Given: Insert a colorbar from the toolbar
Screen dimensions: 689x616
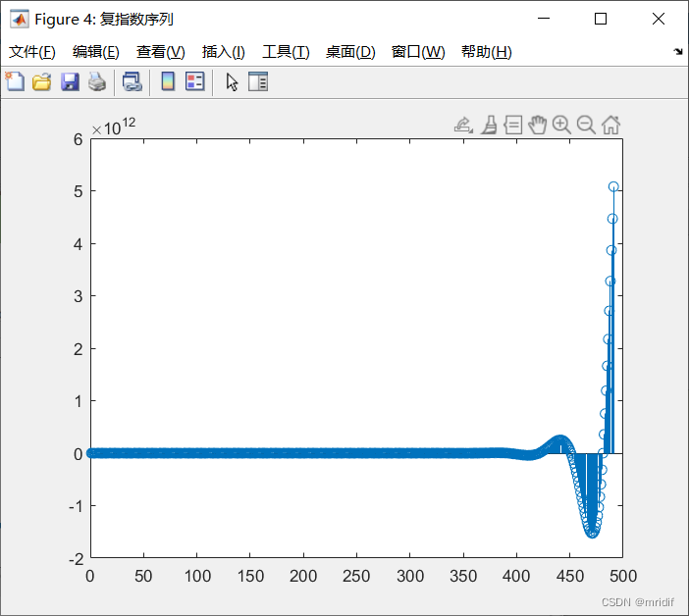Looking at the screenshot, I should (x=168, y=81).
